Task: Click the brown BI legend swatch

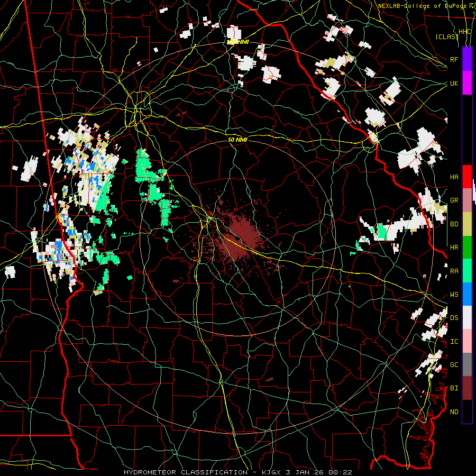Action: click(467, 388)
